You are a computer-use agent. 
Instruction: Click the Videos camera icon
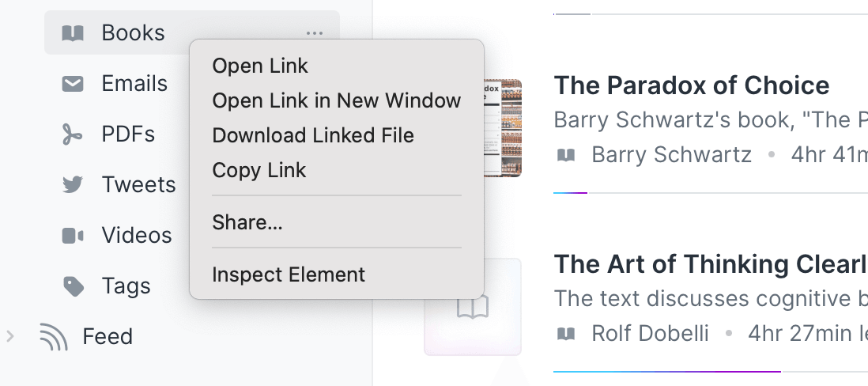coord(73,236)
